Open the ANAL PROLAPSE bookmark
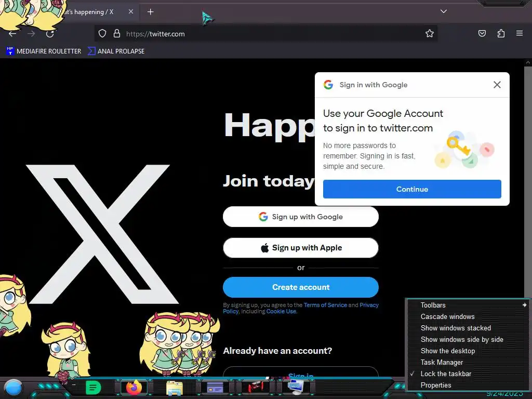Viewport: 532px width, 399px height. [116, 51]
